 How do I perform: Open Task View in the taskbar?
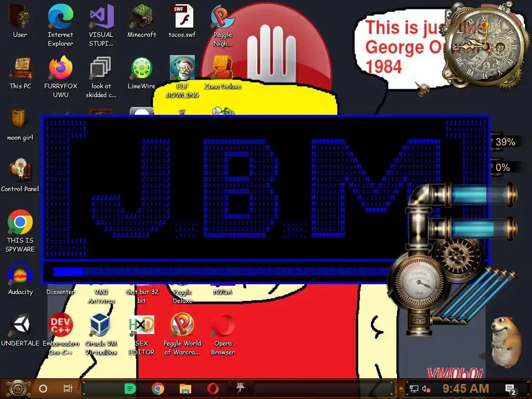pos(68,389)
